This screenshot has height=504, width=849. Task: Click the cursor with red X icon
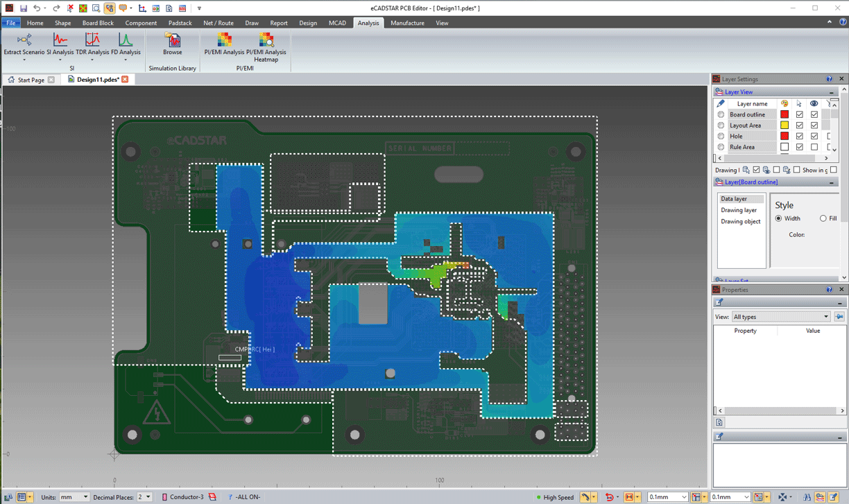(70, 8)
